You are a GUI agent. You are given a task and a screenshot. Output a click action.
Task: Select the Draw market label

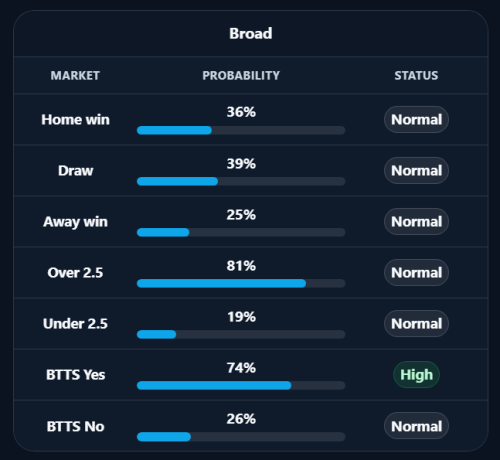[x=76, y=171]
